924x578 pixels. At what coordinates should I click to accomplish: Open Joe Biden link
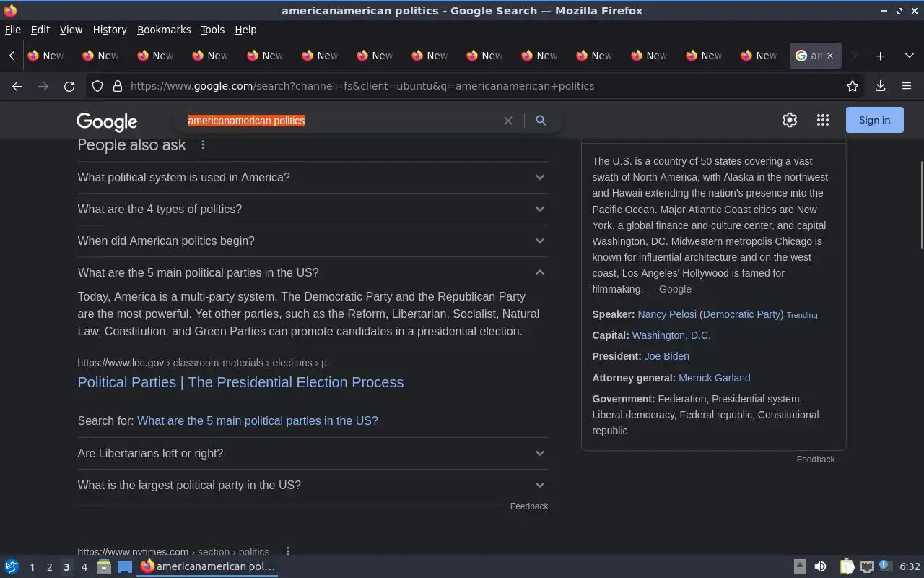(x=666, y=356)
